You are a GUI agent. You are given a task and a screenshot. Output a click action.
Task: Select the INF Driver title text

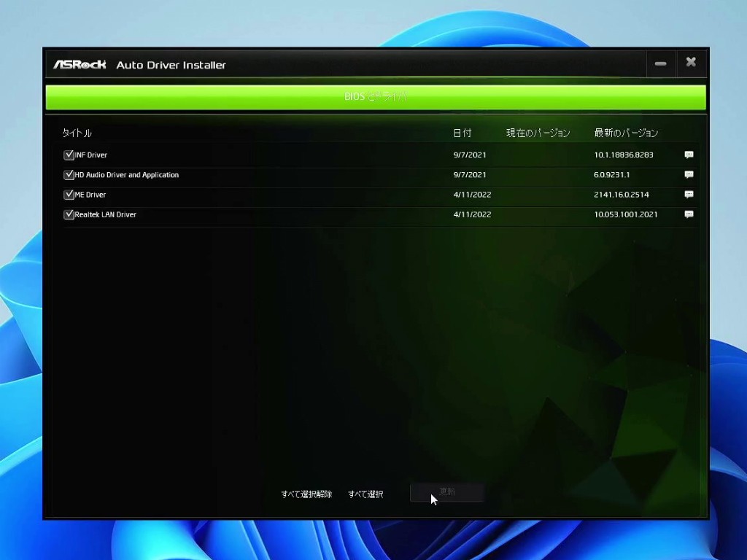point(91,155)
